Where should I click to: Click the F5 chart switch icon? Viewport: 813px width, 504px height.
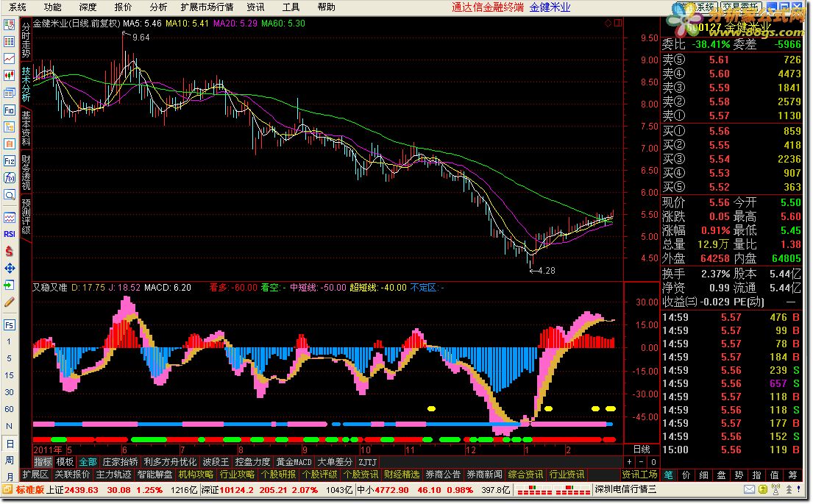(10, 324)
